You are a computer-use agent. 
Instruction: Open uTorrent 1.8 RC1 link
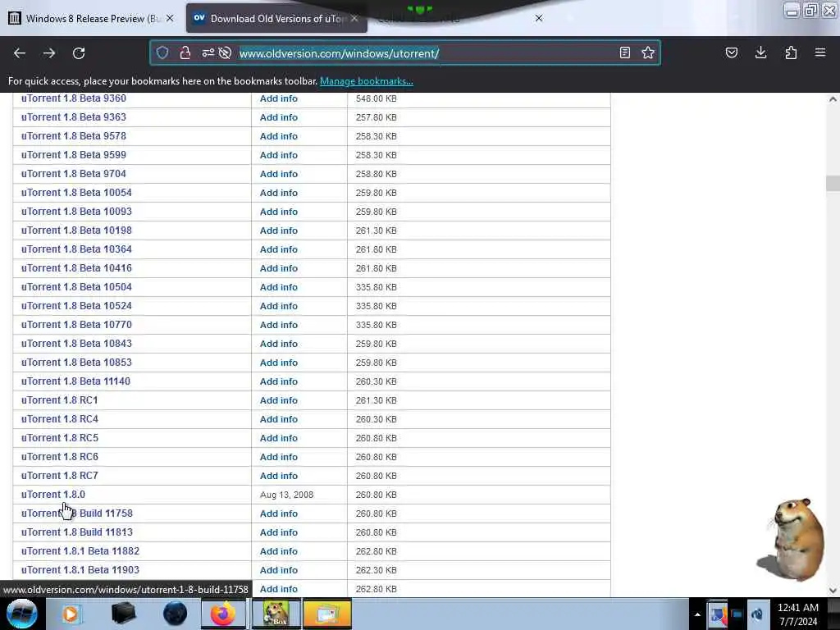(60, 400)
